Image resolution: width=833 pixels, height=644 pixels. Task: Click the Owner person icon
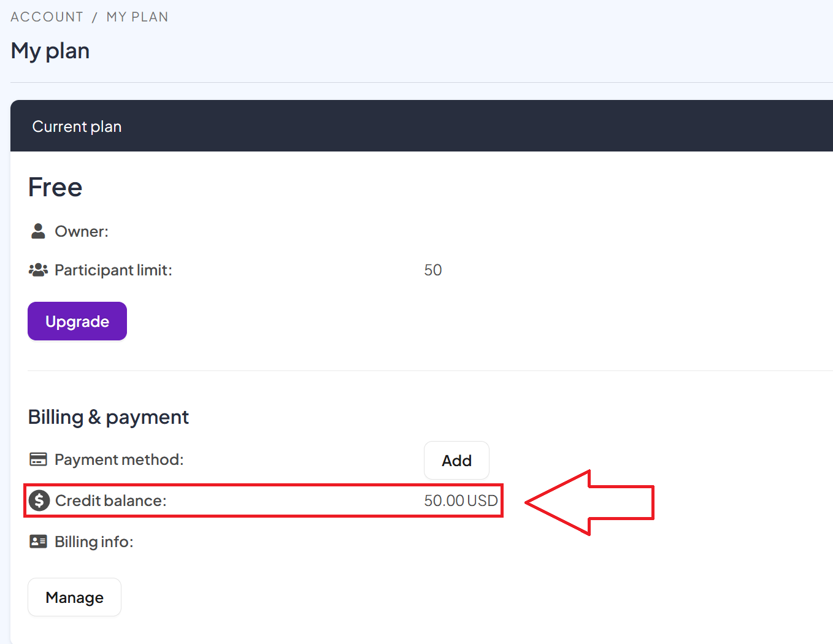(38, 231)
